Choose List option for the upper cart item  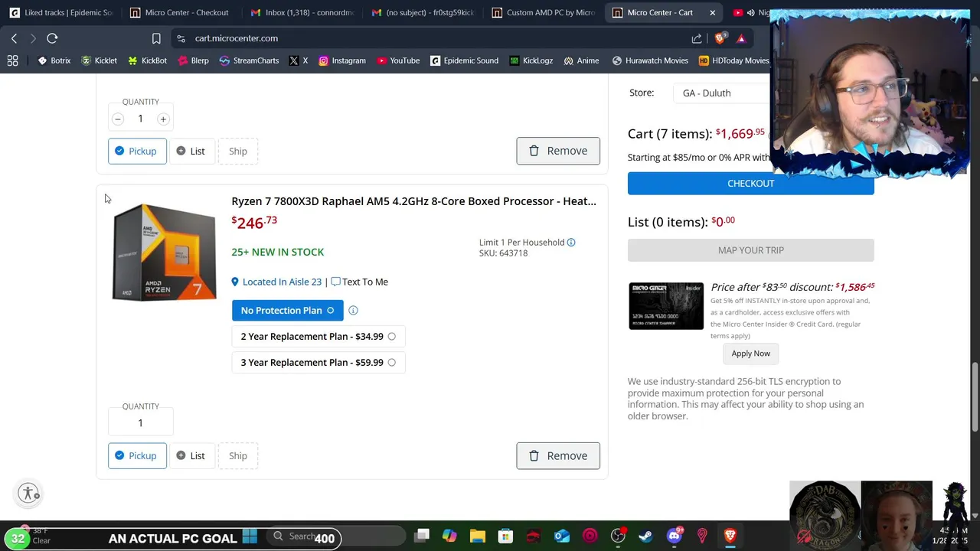tap(191, 152)
